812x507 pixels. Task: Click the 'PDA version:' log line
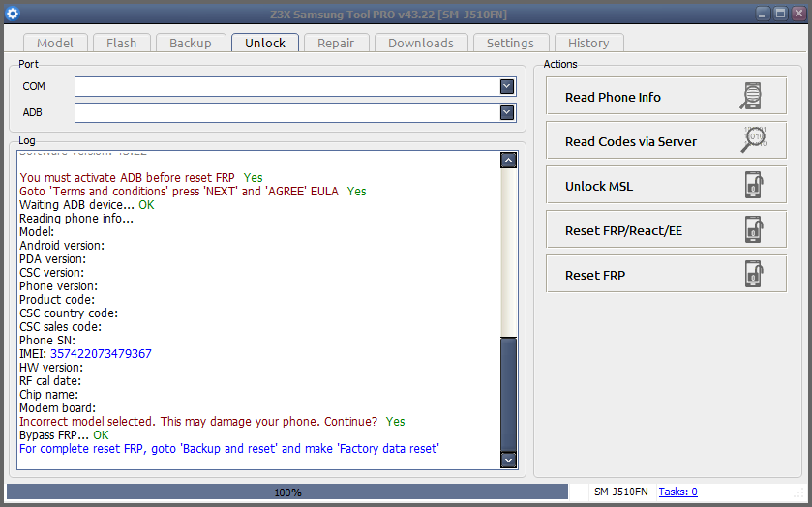click(x=53, y=259)
